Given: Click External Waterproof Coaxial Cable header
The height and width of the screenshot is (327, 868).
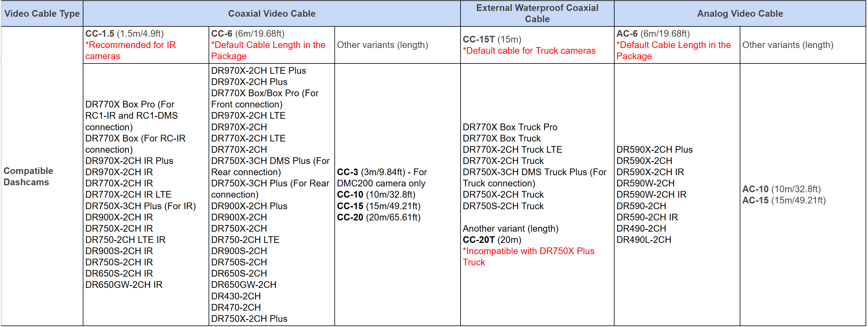Looking at the screenshot, I should tap(537, 13).
